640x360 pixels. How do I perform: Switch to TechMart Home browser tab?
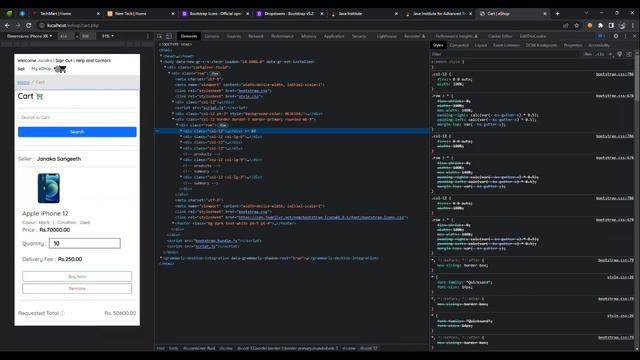(65, 13)
